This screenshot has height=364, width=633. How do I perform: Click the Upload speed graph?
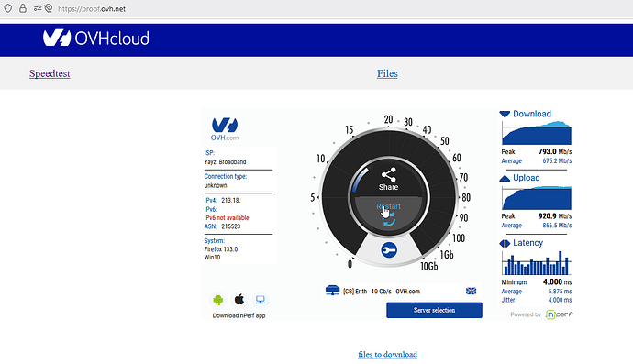[537, 198]
